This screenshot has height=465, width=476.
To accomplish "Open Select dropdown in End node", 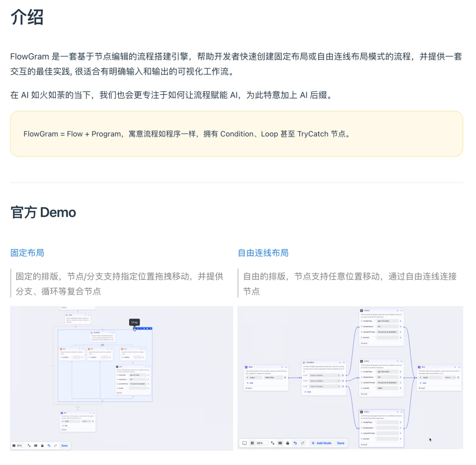I will (450, 377).
